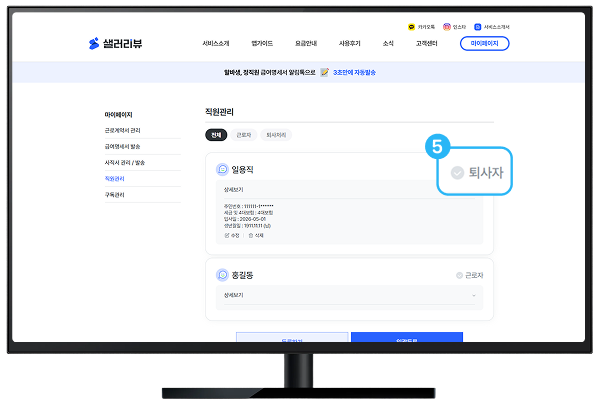Select the 근로자 filter tab
This screenshot has height=405, width=600.
click(x=244, y=135)
